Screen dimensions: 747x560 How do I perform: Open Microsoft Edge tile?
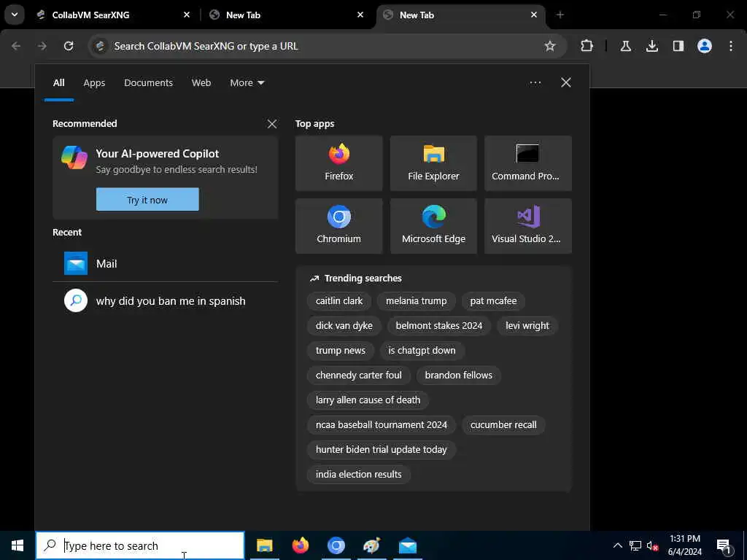pos(433,226)
